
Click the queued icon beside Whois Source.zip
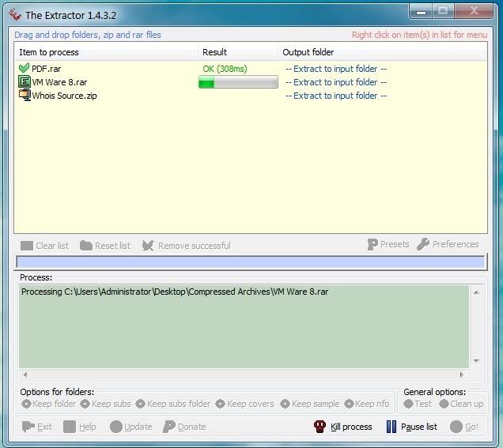(25, 95)
